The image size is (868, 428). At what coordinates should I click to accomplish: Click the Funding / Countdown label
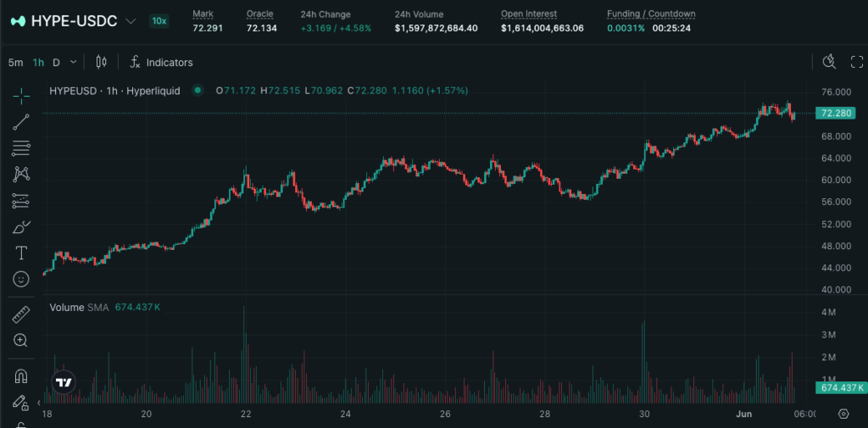(x=651, y=14)
